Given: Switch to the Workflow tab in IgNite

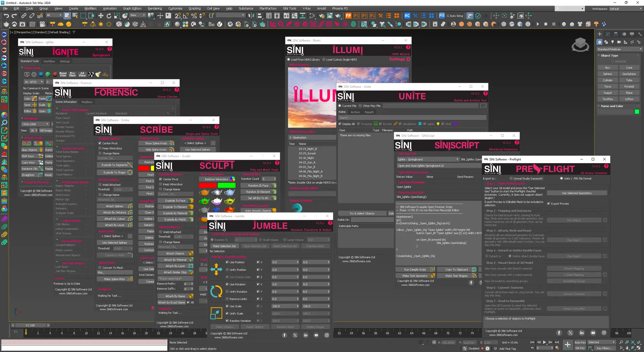Looking at the screenshot, I should pos(49,61).
